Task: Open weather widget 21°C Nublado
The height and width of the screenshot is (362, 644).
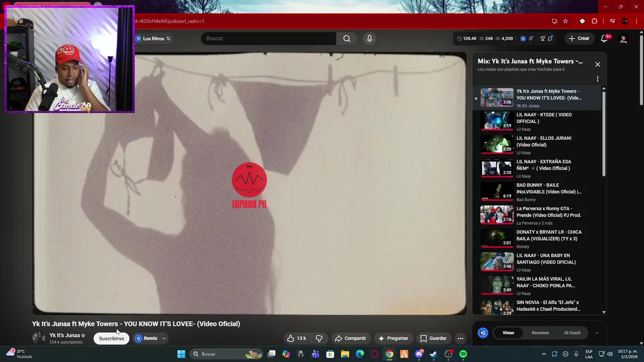Action: click(x=20, y=354)
